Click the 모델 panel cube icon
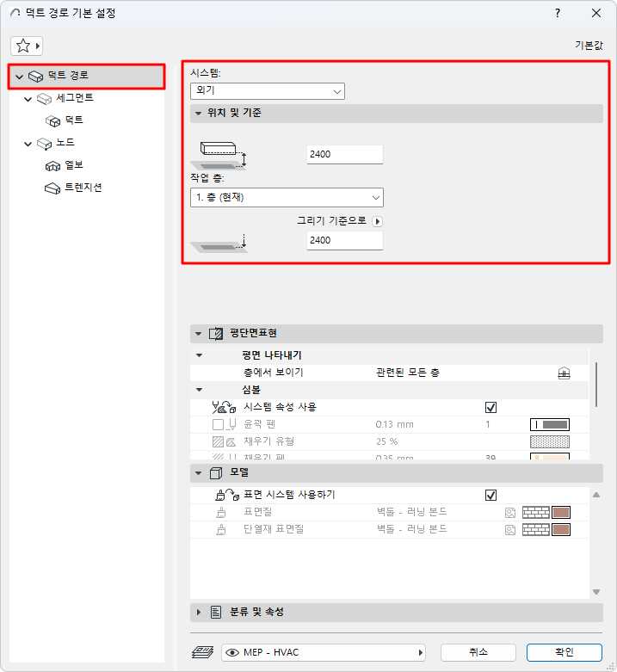This screenshot has width=617, height=672. [216, 472]
